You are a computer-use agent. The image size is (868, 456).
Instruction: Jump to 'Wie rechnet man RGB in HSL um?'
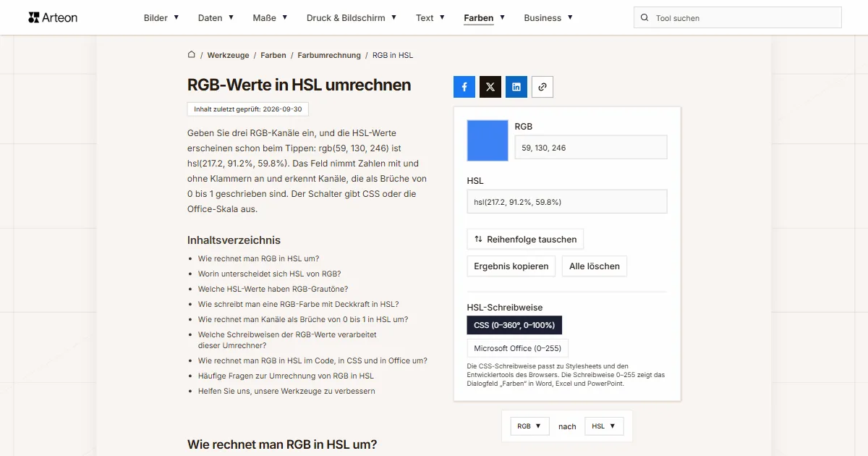tap(258, 258)
